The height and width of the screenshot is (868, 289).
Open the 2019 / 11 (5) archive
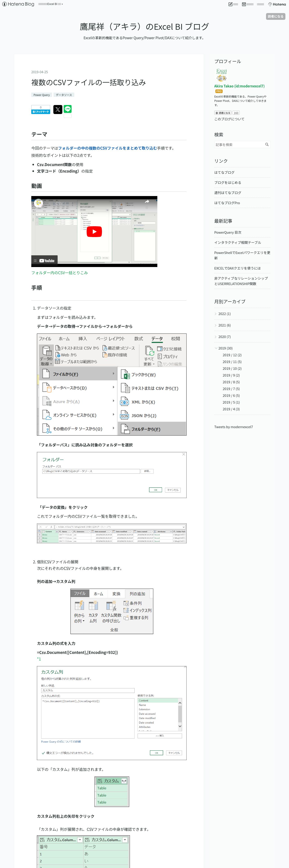232,362
